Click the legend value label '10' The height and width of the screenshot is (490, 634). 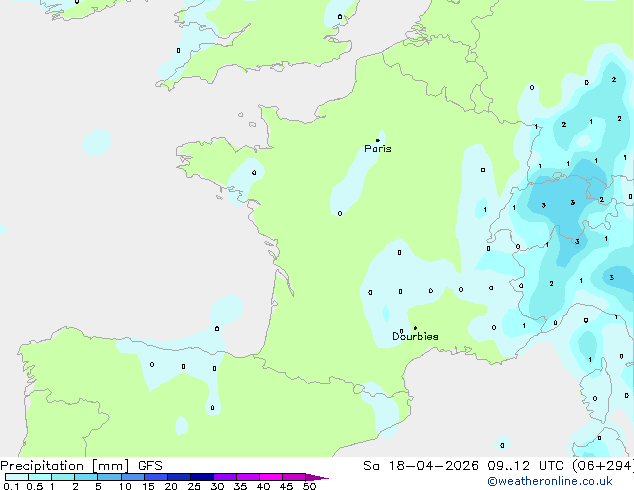coord(125,486)
